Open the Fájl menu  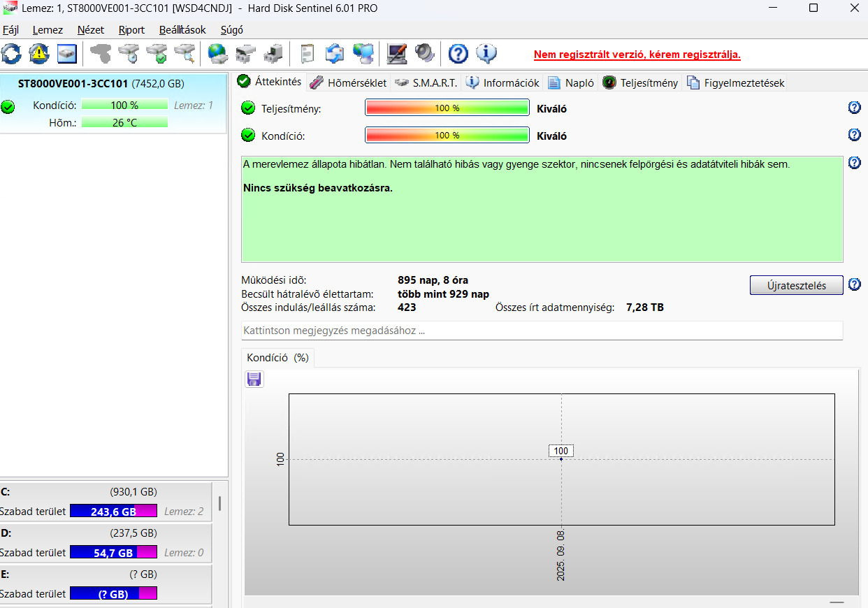(x=10, y=30)
